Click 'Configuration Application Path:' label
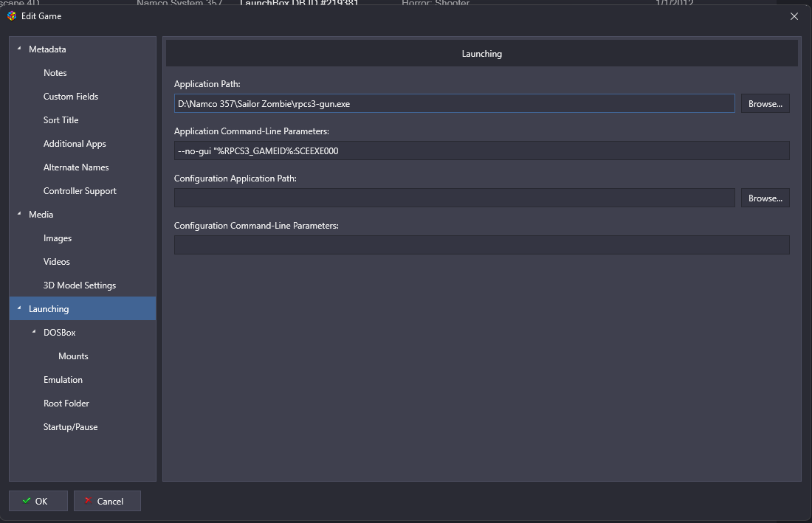This screenshot has height=523, width=812. [235, 179]
